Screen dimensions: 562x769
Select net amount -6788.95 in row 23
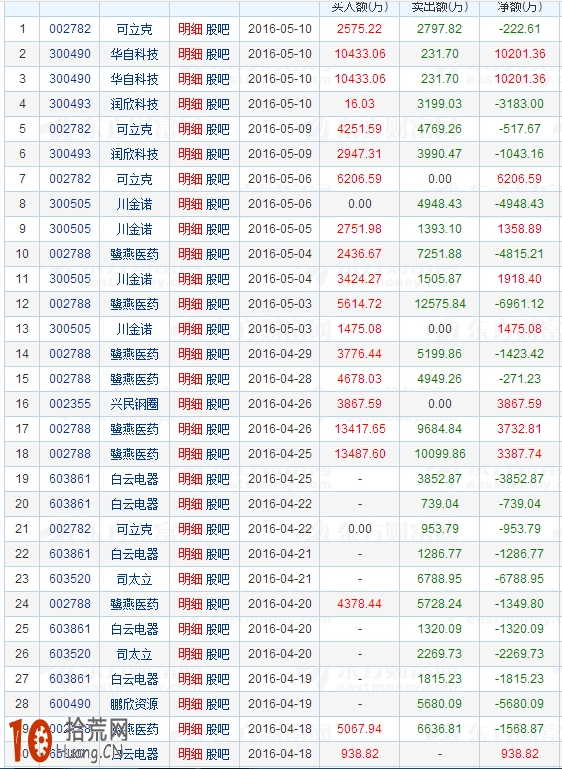520,579
